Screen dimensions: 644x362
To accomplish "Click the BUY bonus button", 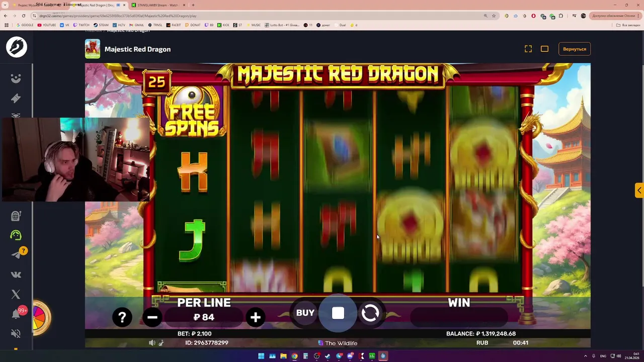I will [x=305, y=313].
